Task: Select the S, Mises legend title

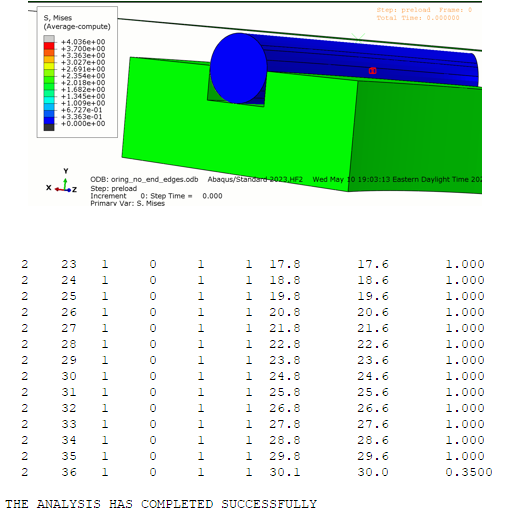Action: pyautogui.click(x=77, y=22)
